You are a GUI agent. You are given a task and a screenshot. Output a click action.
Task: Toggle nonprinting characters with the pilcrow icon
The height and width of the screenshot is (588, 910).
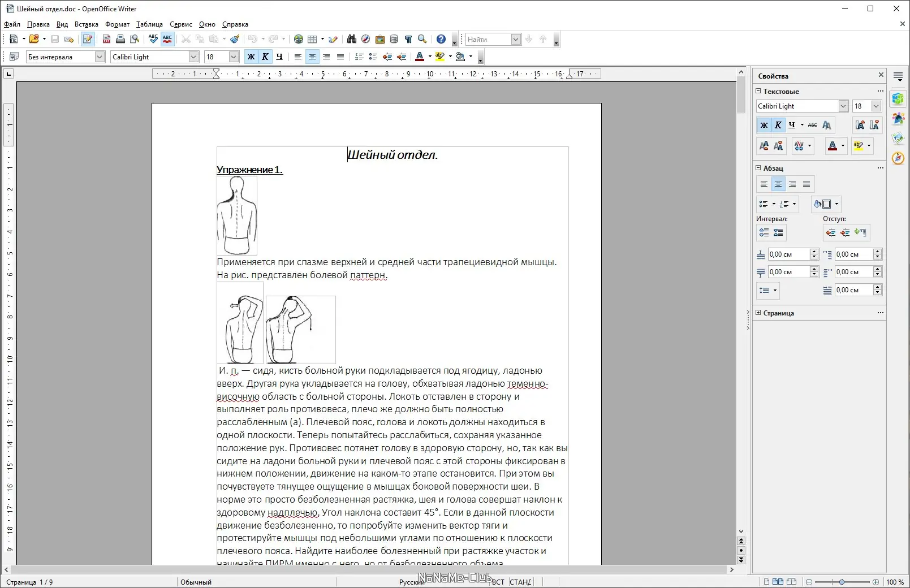point(408,39)
